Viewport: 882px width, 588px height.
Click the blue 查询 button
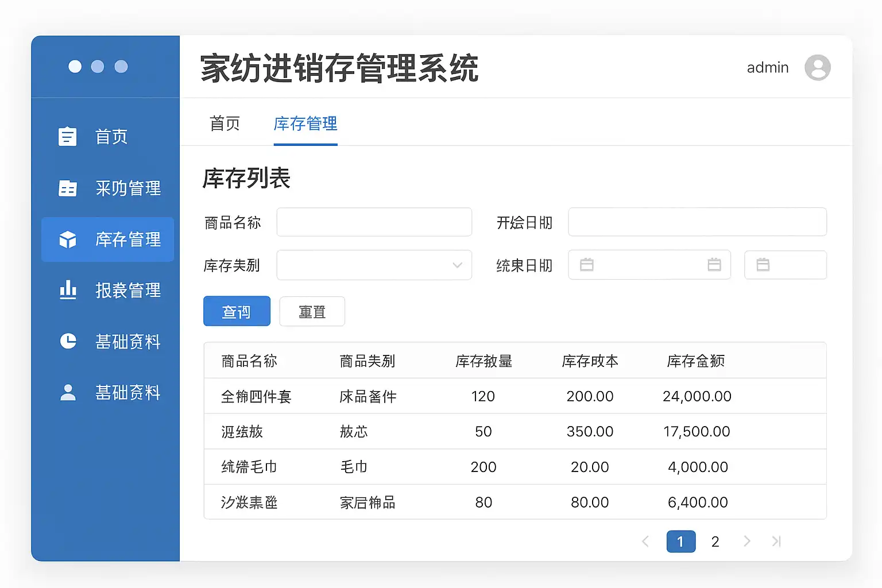tap(237, 311)
